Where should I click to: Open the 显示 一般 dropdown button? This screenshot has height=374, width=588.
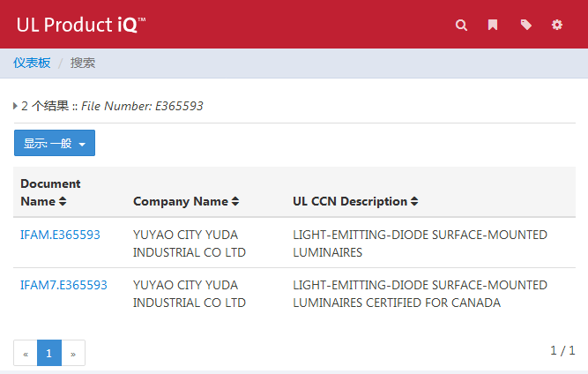pyautogui.click(x=54, y=143)
